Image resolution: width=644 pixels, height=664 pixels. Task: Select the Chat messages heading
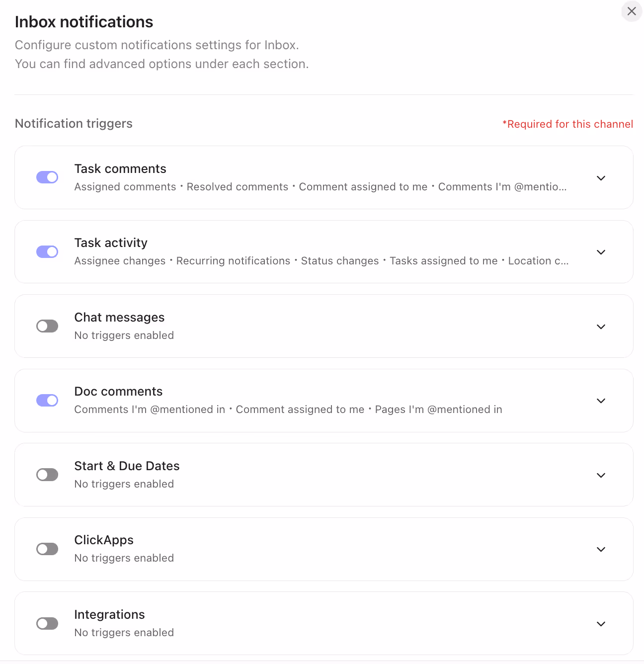coord(119,318)
